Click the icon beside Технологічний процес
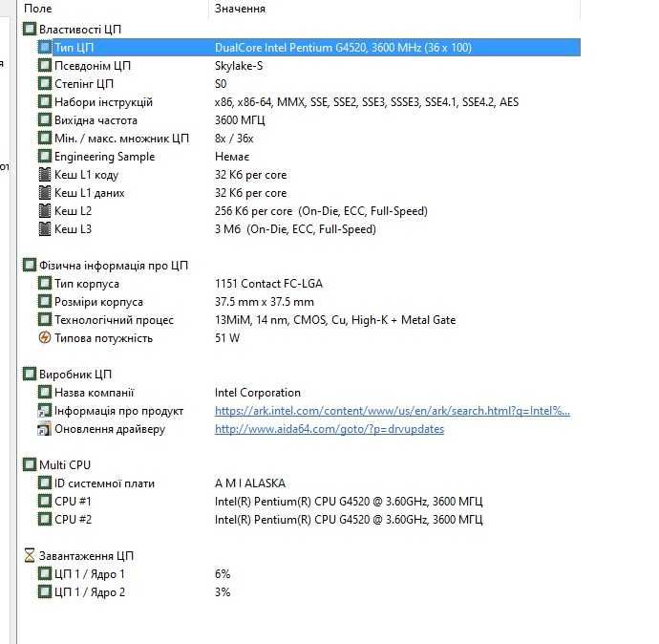The image size is (659, 644). pyautogui.click(x=45, y=319)
